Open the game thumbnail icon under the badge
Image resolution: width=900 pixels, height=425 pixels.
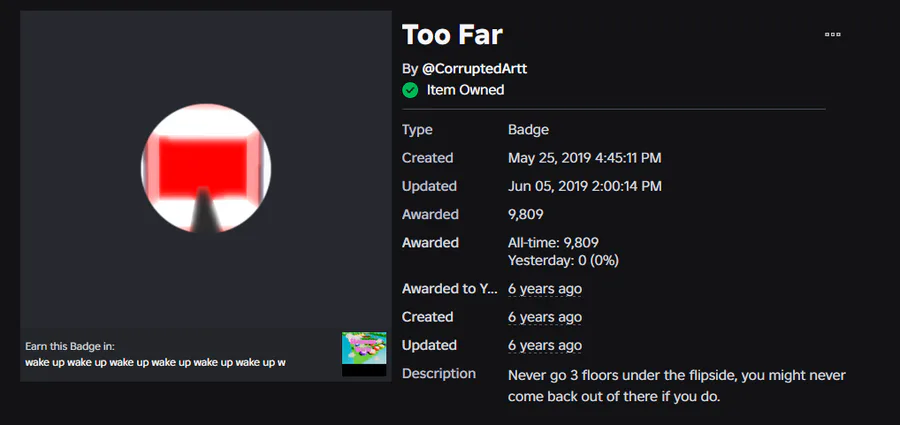(364, 353)
